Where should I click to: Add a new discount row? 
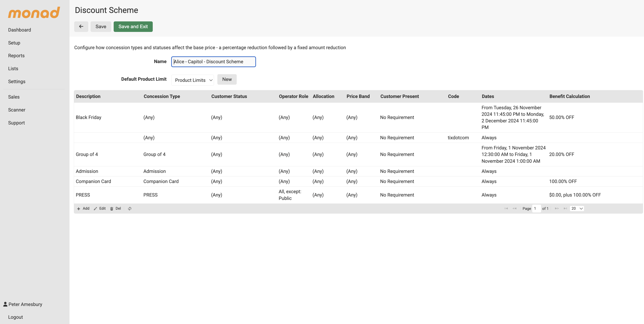click(x=83, y=209)
